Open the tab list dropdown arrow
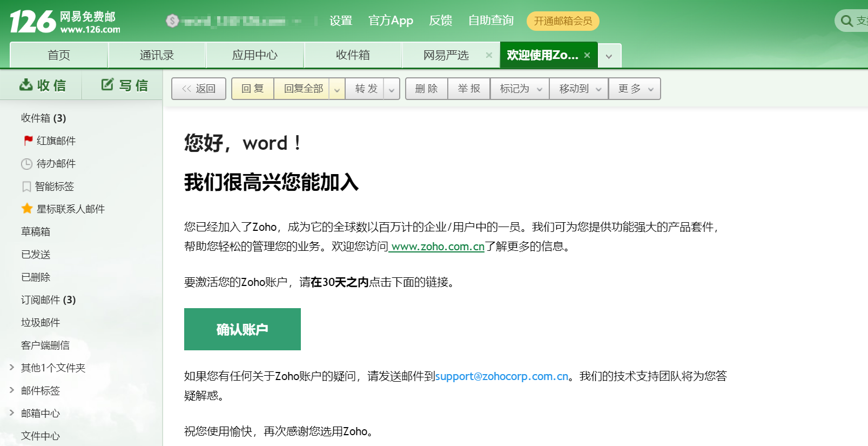This screenshot has height=446, width=868. click(x=609, y=56)
